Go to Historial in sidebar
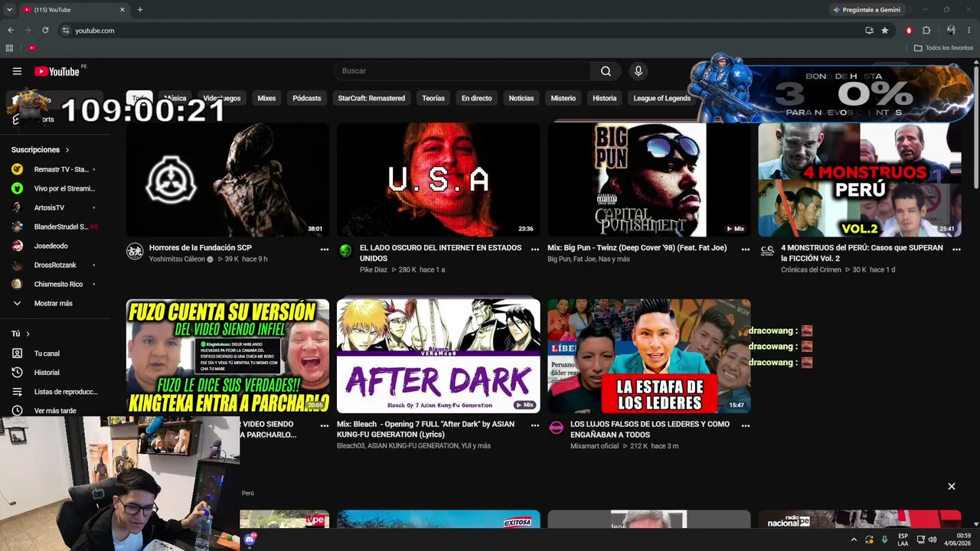 [x=54, y=373]
